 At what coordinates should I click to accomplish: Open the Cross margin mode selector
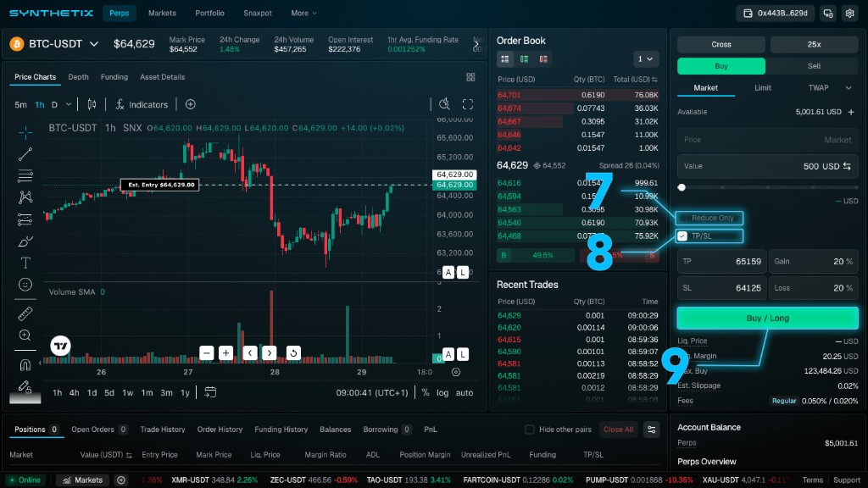click(721, 44)
